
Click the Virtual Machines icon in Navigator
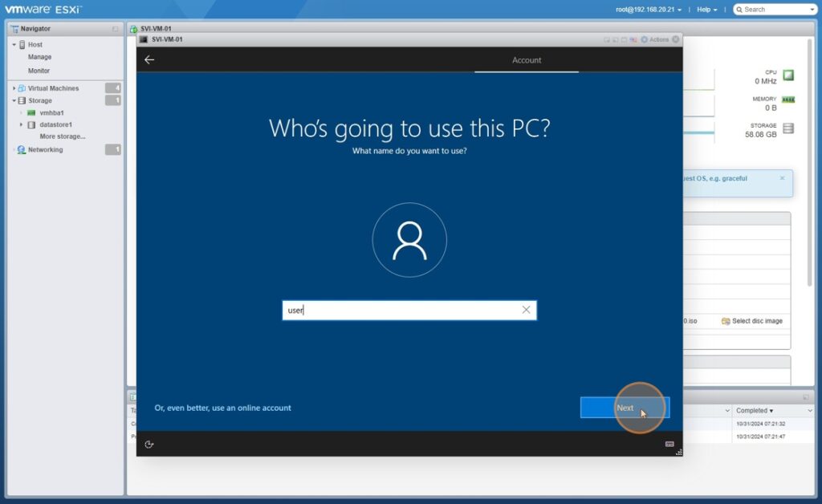tap(22, 88)
